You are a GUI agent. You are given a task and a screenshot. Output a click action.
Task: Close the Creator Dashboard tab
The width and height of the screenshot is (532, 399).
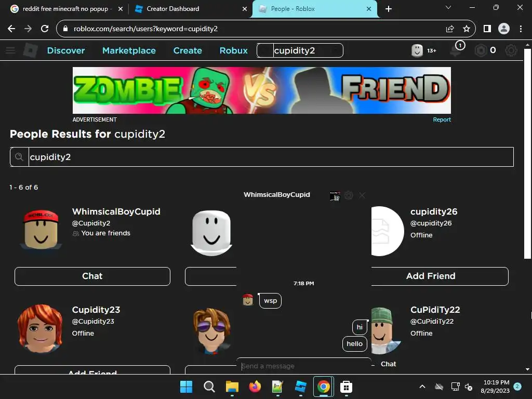pyautogui.click(x=245, y=9)
